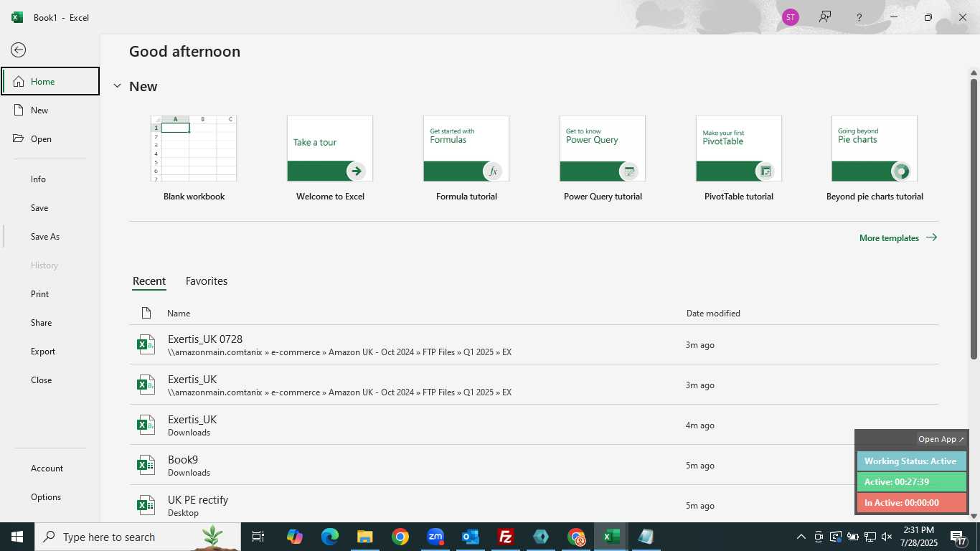Click the file type column header icon
Image resolution: width=980 pixels, height=551 pixels.
click(x=146, y=313)
